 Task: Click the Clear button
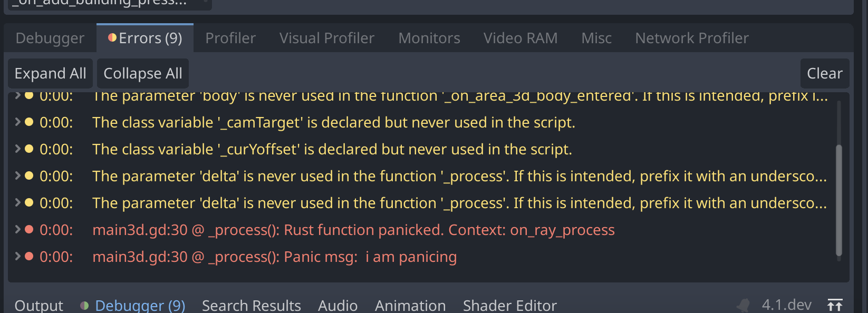point(824,73)
